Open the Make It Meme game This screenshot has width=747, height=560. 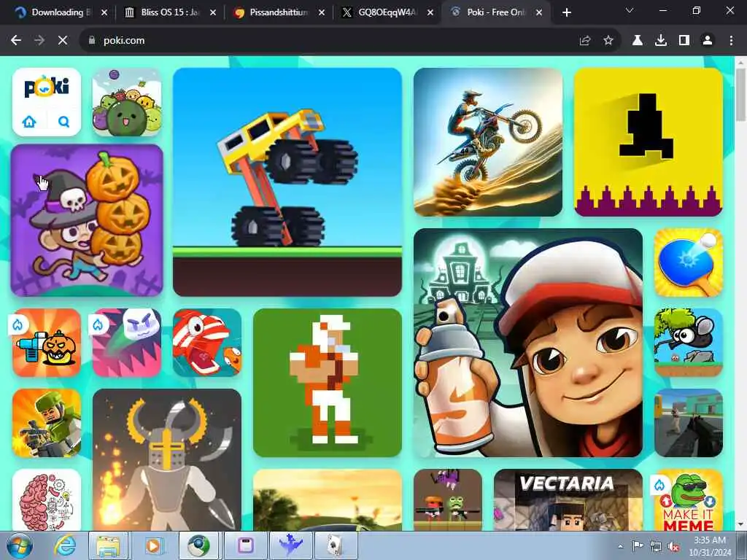coord(689,499)
